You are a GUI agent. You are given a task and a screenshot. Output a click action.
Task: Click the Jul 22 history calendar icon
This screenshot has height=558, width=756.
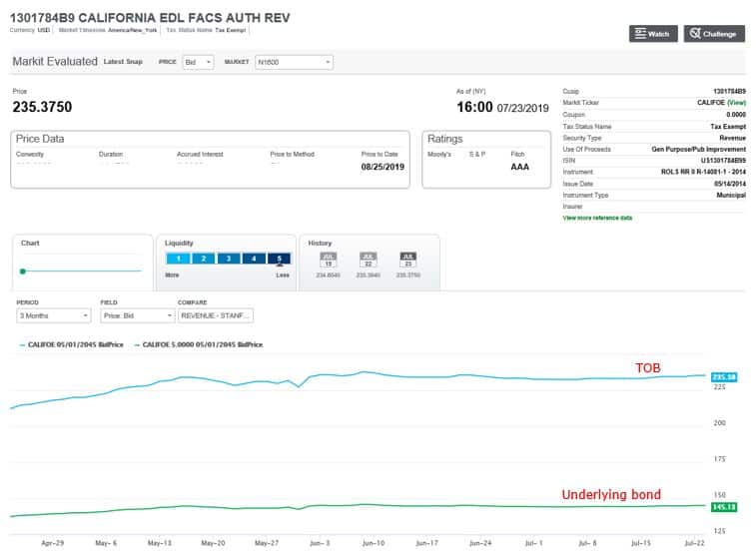tap(368, 260)
